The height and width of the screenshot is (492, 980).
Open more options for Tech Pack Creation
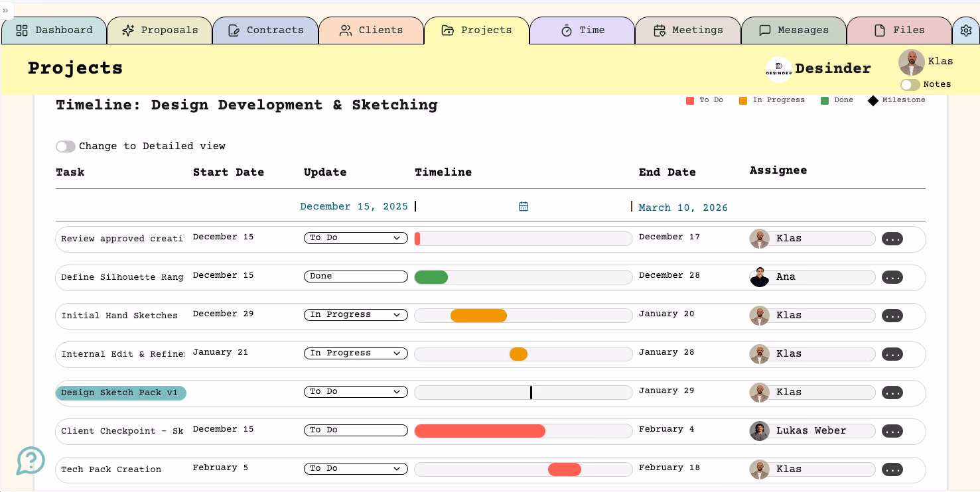[892, 469]
